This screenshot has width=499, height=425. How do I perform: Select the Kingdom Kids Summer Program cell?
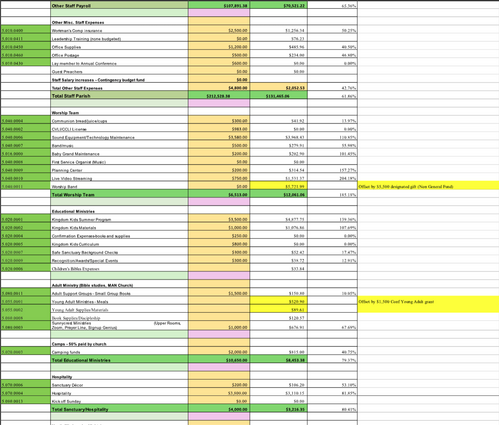click(119, 219)
